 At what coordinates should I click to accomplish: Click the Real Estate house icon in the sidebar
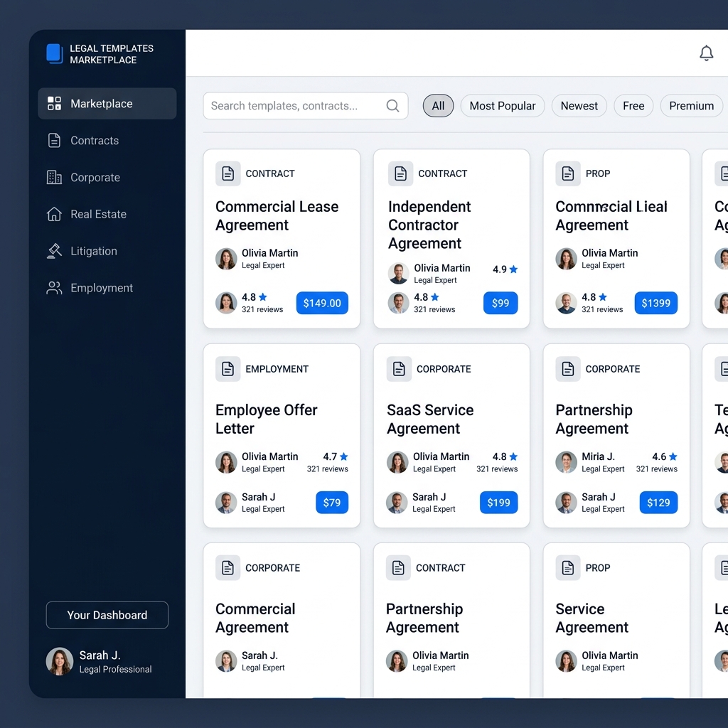[54, 214]
